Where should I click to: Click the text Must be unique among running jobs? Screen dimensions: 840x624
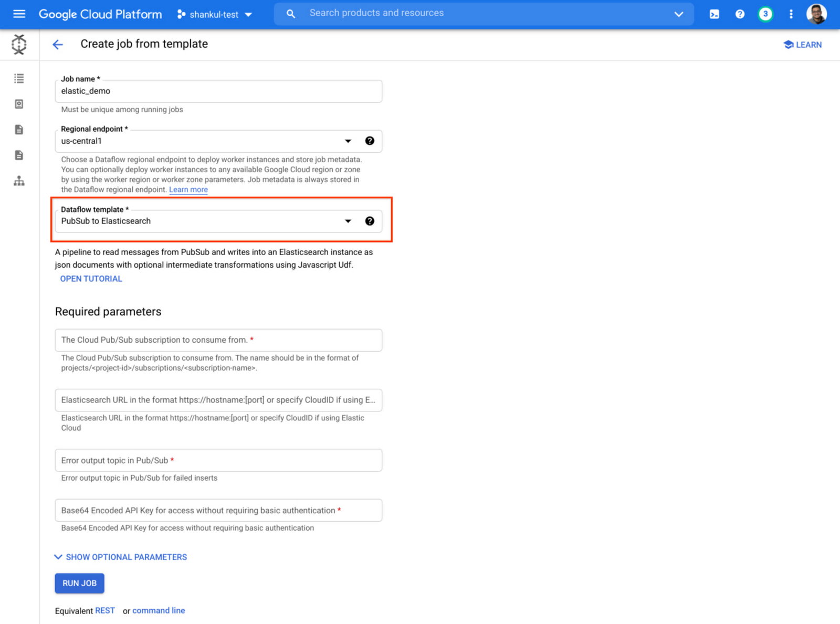122,110
